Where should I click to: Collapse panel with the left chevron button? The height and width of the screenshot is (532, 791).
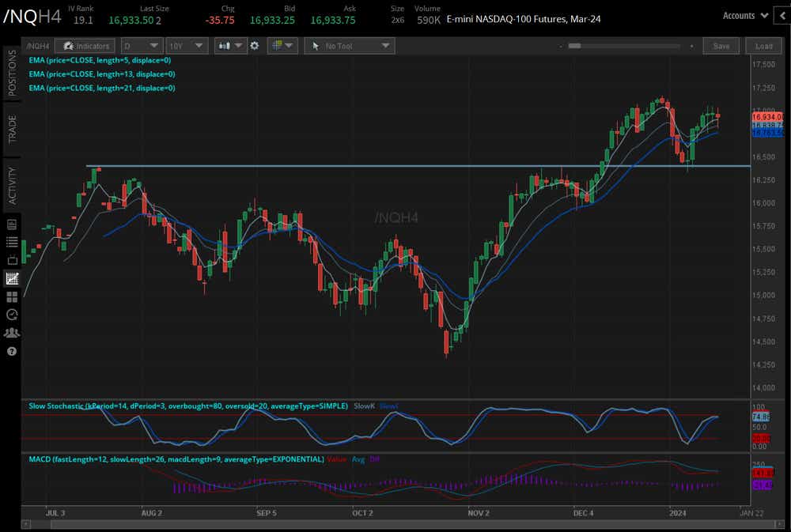coord(783,16)
